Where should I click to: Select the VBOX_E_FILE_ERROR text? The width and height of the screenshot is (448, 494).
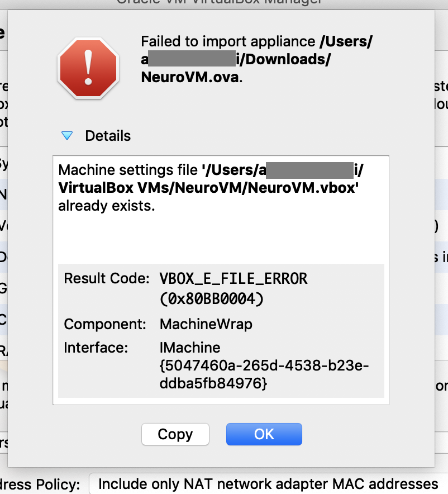(233, 278)
